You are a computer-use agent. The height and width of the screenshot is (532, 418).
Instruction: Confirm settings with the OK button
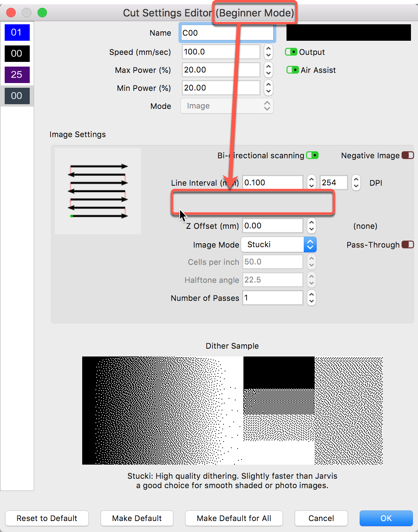click(386, 518)
